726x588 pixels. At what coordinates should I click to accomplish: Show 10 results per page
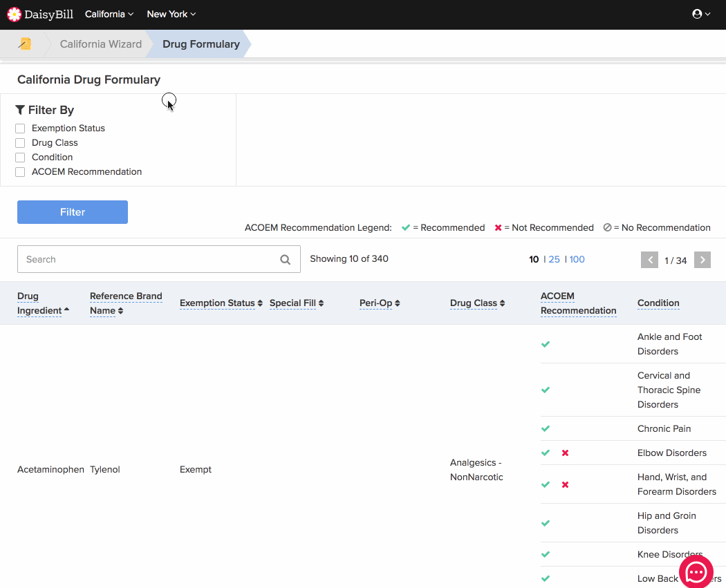(x=534, y=260)
